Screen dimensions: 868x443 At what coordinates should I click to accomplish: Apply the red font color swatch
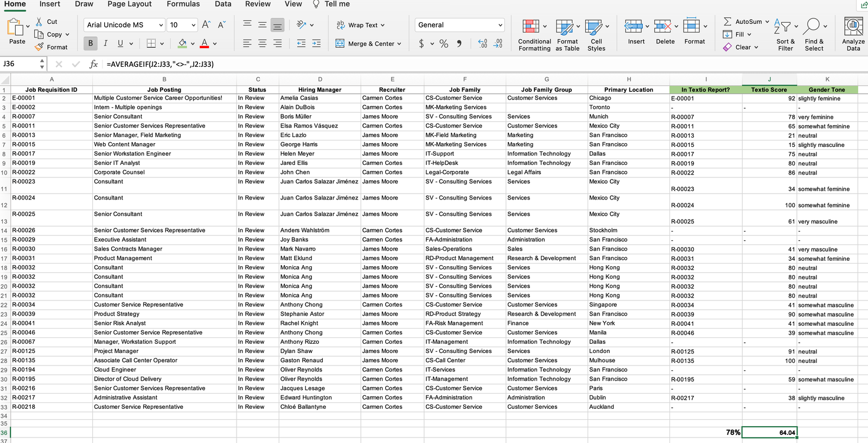(205, 43)
